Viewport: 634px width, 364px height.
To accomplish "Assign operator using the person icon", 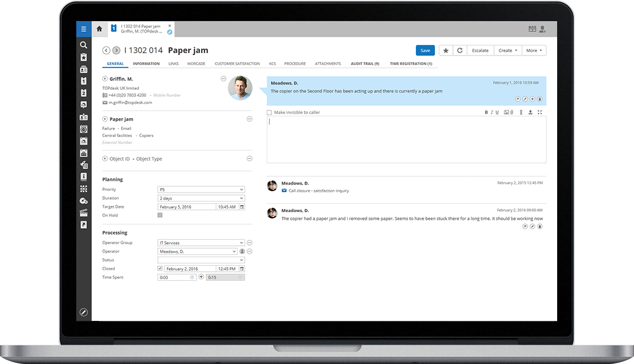I will pyautogui.click(x=242, y=251).
